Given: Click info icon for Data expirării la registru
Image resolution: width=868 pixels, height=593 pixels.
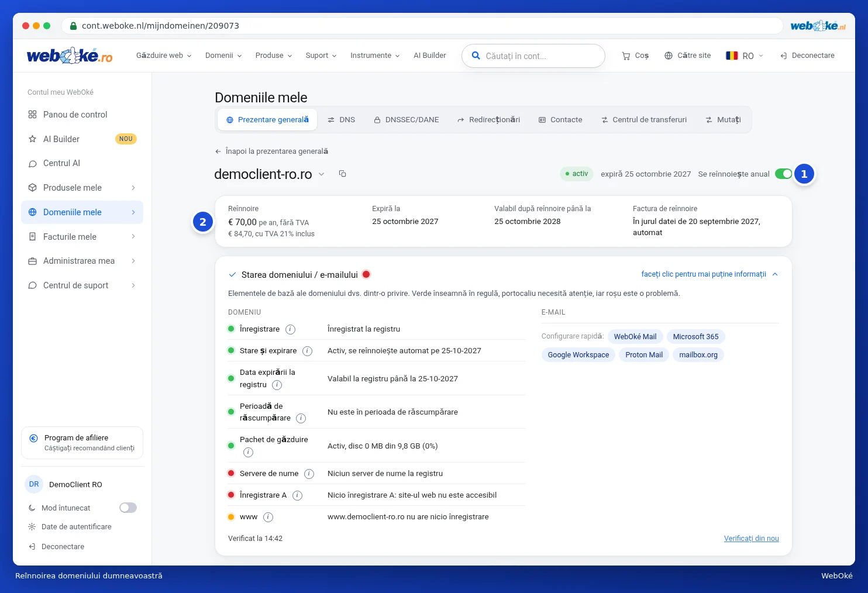Looking at the screenshot, I should 277,385.
